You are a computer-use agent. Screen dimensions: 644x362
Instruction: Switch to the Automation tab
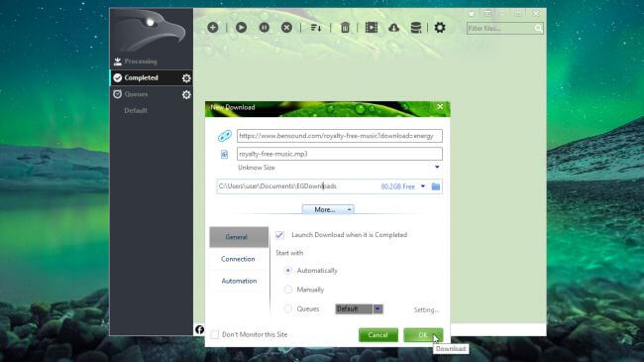pyautogui.click(x=239, y=281)
